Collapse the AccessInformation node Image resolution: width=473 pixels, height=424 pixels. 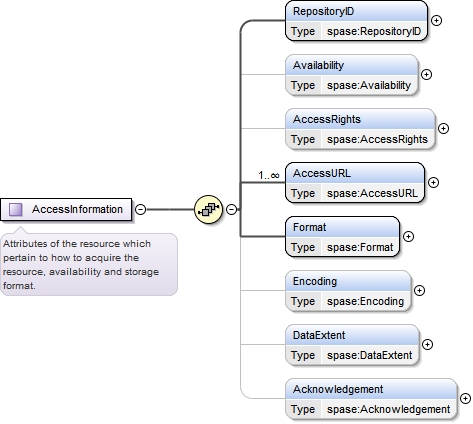141,209
